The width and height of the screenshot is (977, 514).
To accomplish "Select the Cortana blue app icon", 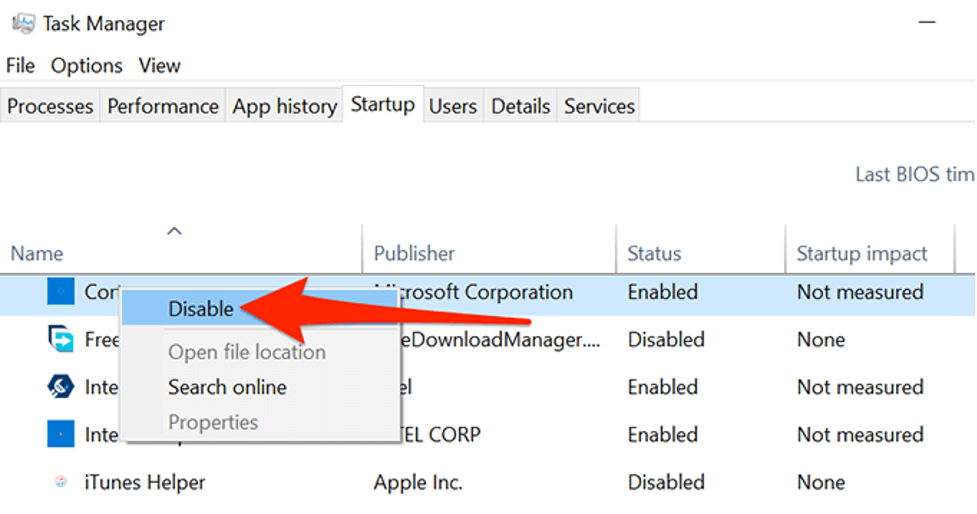I will [x=60, y=292].
